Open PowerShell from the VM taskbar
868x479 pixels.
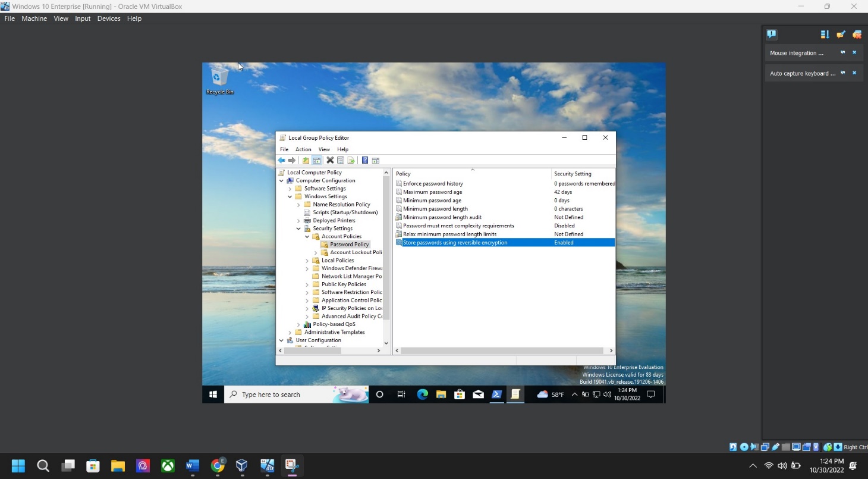coord(497,395)
